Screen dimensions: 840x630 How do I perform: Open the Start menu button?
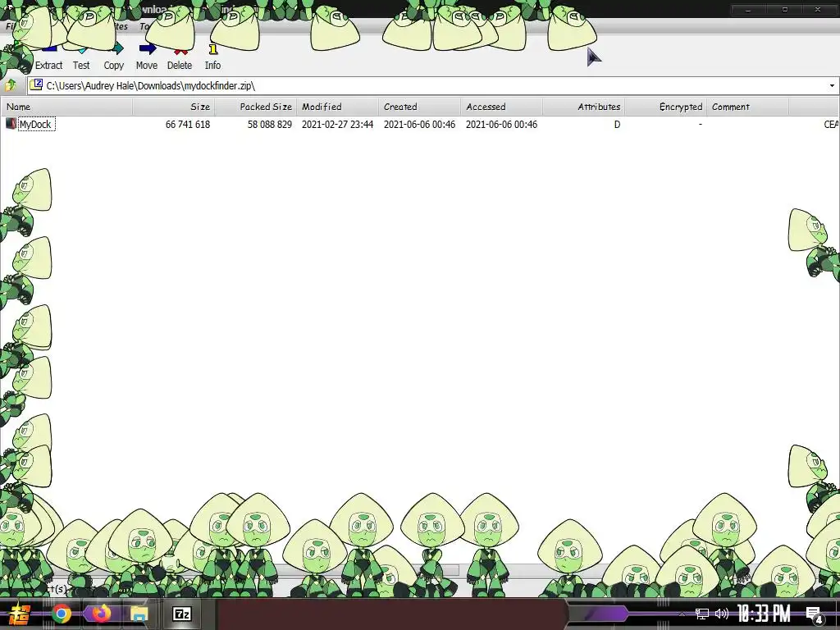pos(20,614)
